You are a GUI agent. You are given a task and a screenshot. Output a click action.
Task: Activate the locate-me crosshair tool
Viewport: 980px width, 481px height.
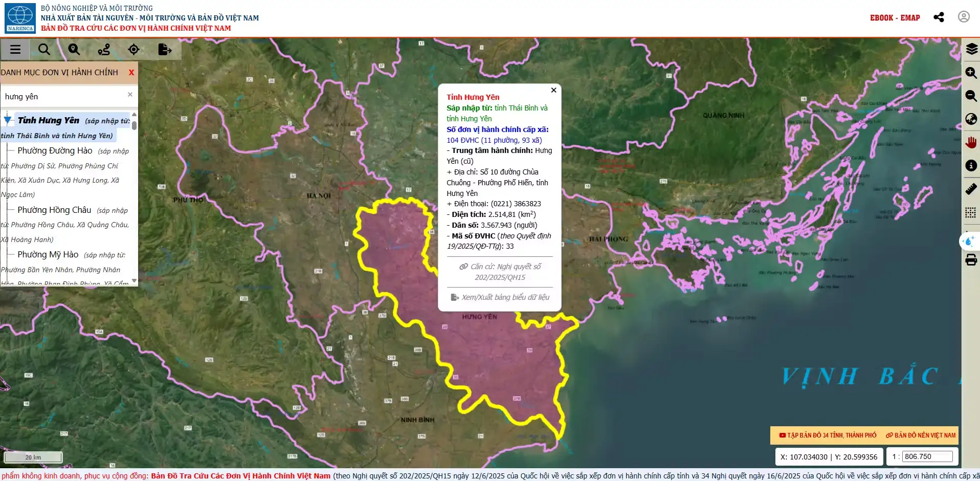coord(133,50)
